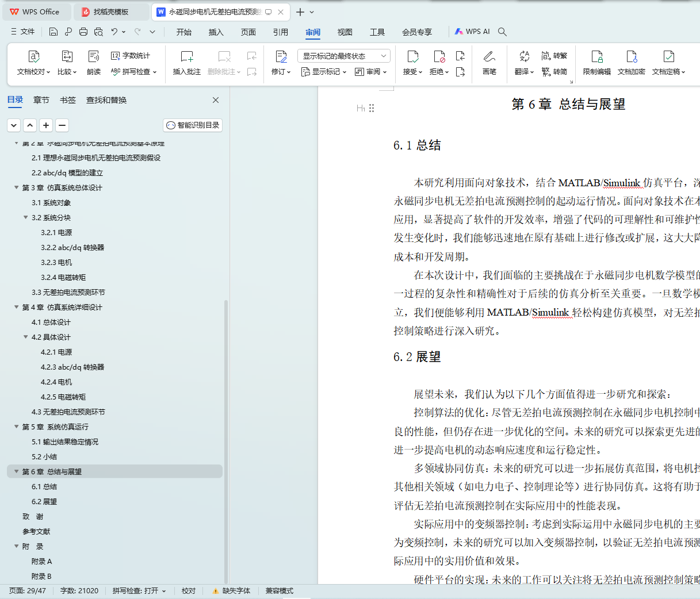Image resolution: width=700 pixels, height=599 pixels.
Task: Click the previous change icon beside 拒绝
Action: tap(460, 56)
